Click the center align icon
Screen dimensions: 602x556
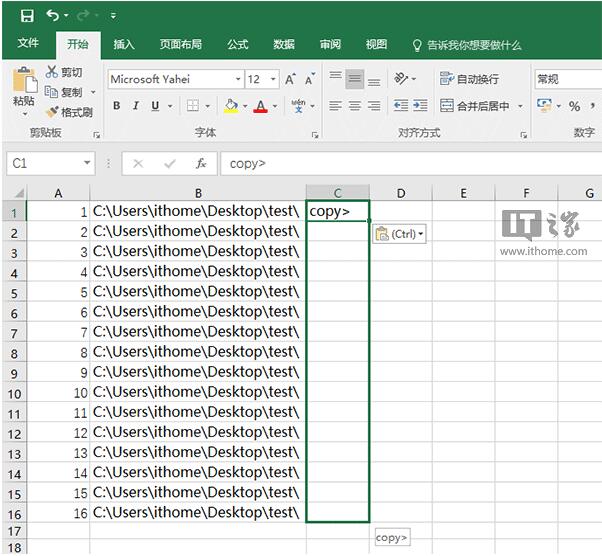click(354, 106)
